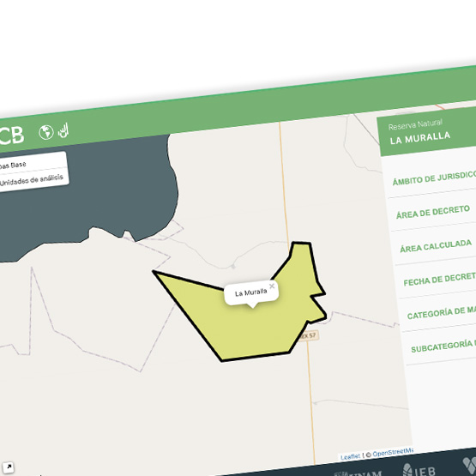
Task: Expand the ÁREA CALCULADA row
Action: click(x=436, y=246)
